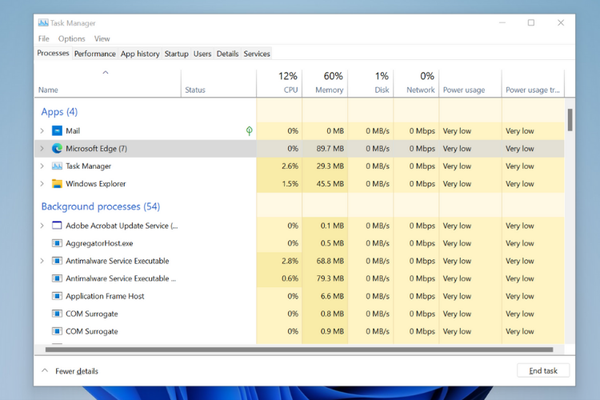Sort by the CPU column header
The height and width of the screenshot is (400, 600).
pyautogui.click(x=279, y=83)
